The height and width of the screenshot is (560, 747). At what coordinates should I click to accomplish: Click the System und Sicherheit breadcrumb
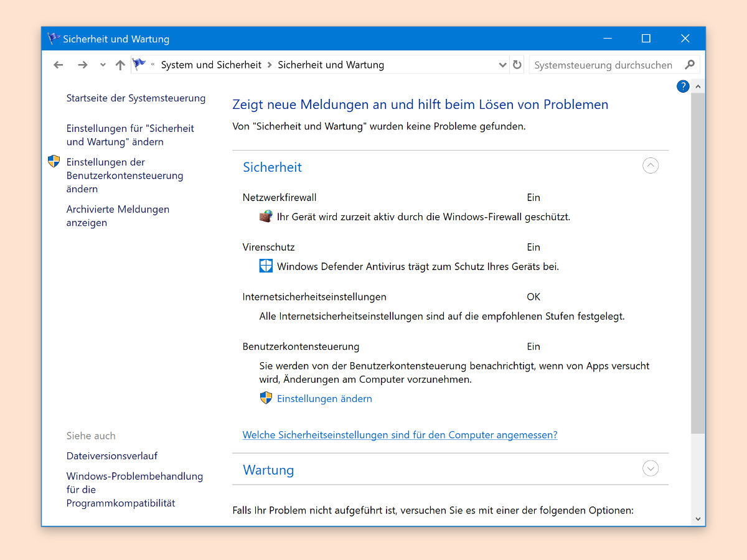coord(211,65)
